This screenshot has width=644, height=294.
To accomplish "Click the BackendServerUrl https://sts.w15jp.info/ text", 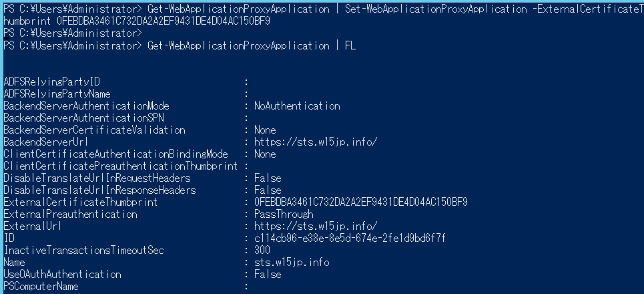I will click(316, 142).
